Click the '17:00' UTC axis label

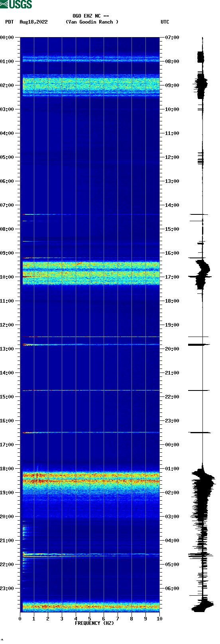[172, 277]
